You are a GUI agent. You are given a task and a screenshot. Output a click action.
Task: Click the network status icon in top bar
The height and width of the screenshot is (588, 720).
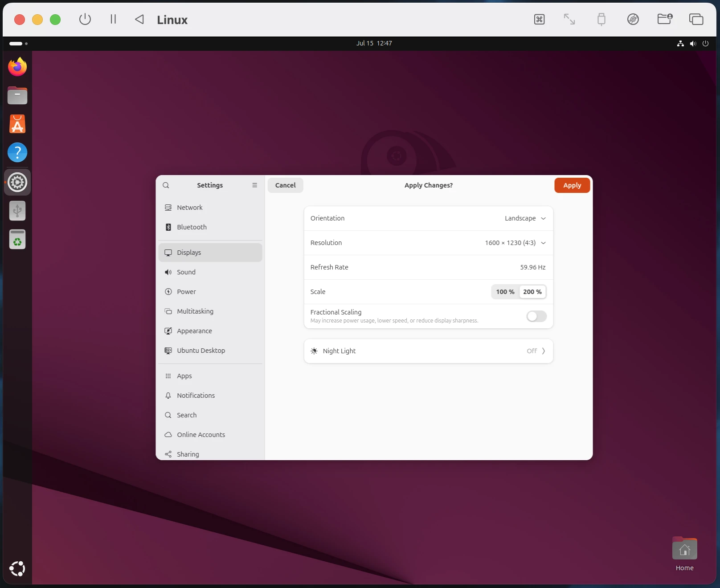pos(680,43)
